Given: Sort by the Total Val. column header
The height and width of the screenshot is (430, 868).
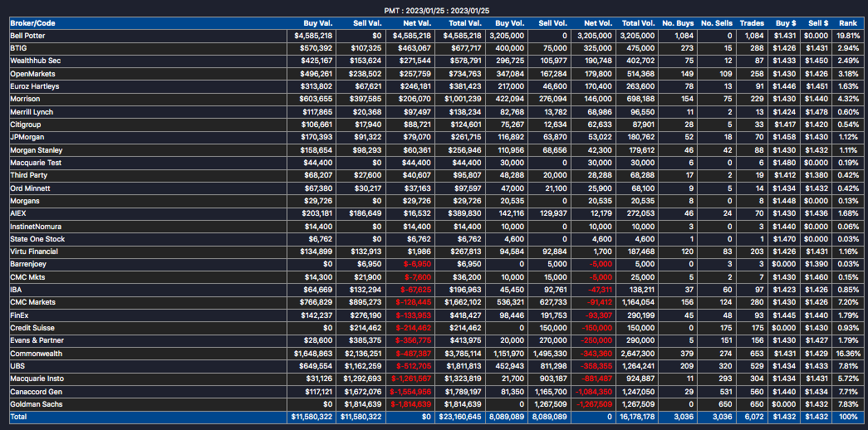Looking at the screenshot, I should coord(465,23).
